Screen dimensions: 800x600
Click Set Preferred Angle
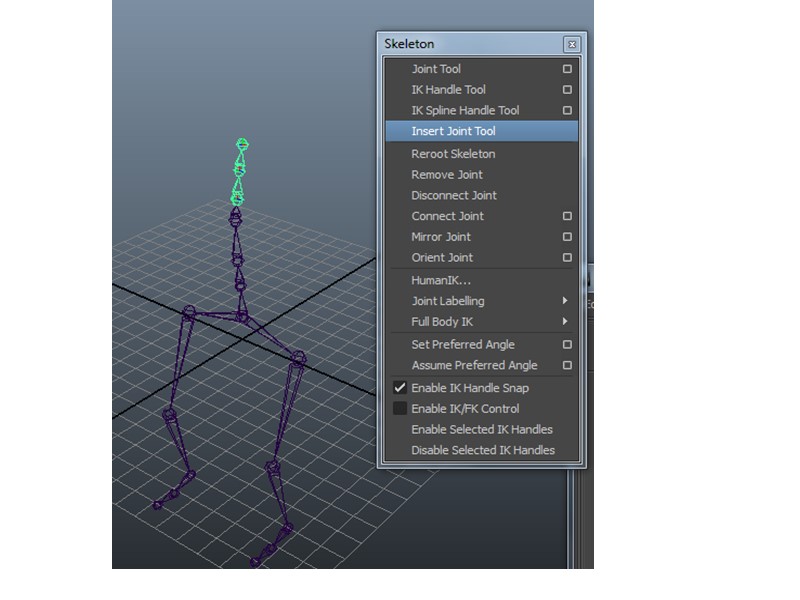(463, 345)
